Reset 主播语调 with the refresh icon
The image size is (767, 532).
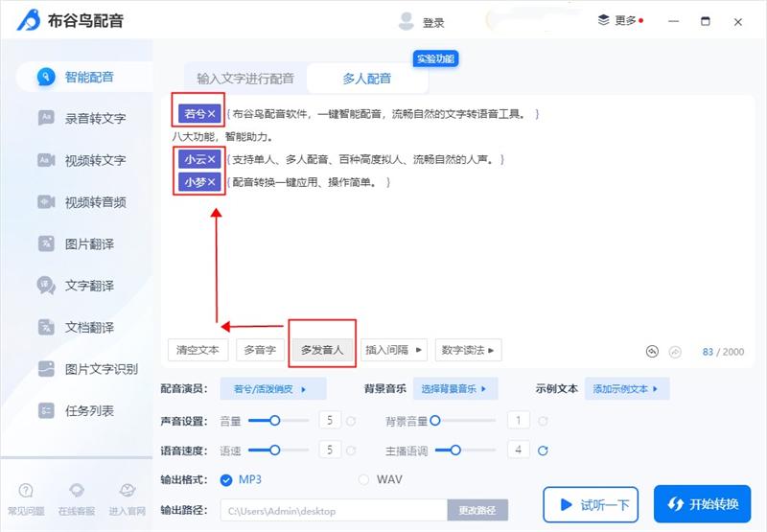pyautogui.click(x=543, y=451)
